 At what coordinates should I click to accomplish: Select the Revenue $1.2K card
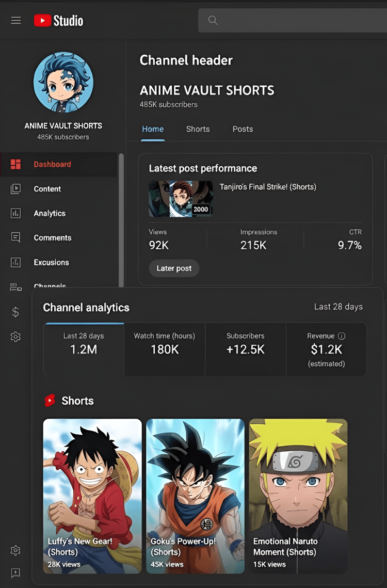tap(326, 349)
